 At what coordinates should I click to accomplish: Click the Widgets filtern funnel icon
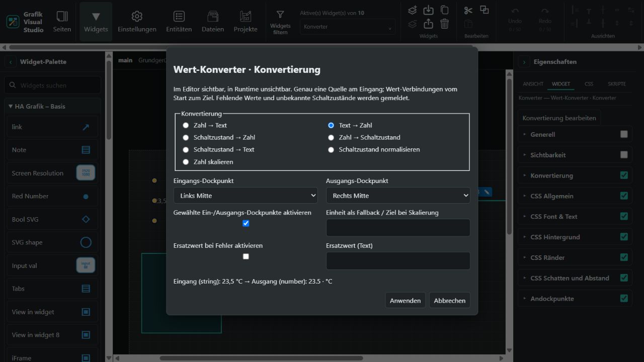click(280, 15)
